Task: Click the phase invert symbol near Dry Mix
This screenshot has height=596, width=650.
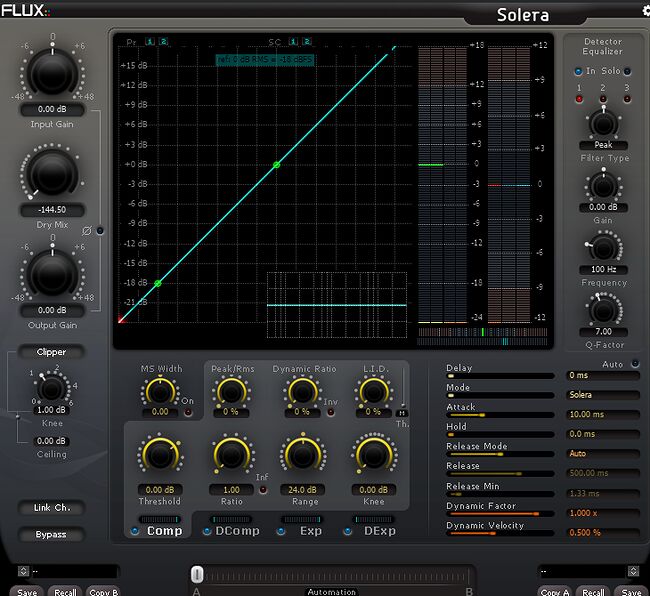Action: click(86, 230)
